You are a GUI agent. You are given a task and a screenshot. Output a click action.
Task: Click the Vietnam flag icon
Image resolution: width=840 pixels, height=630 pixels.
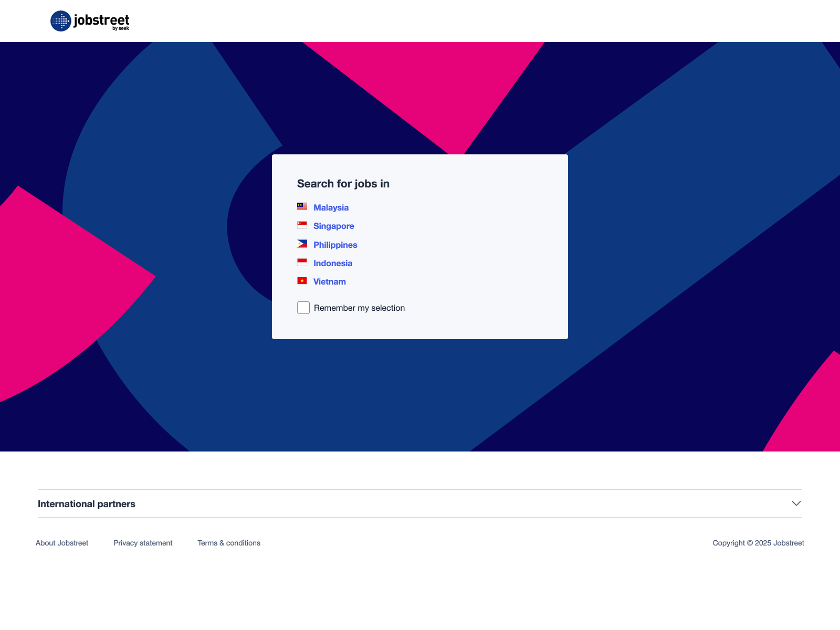pyautogui.click(x=302, y=280)
